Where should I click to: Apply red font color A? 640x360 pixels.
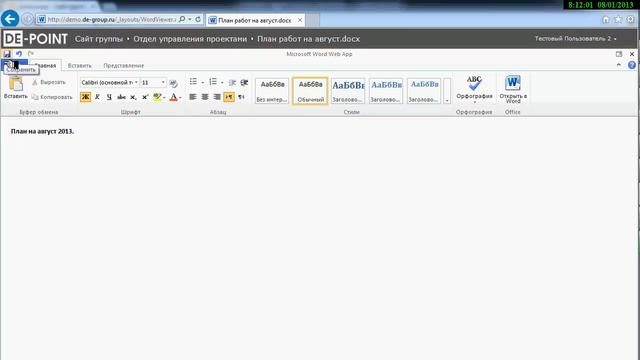tap(173, 97)
